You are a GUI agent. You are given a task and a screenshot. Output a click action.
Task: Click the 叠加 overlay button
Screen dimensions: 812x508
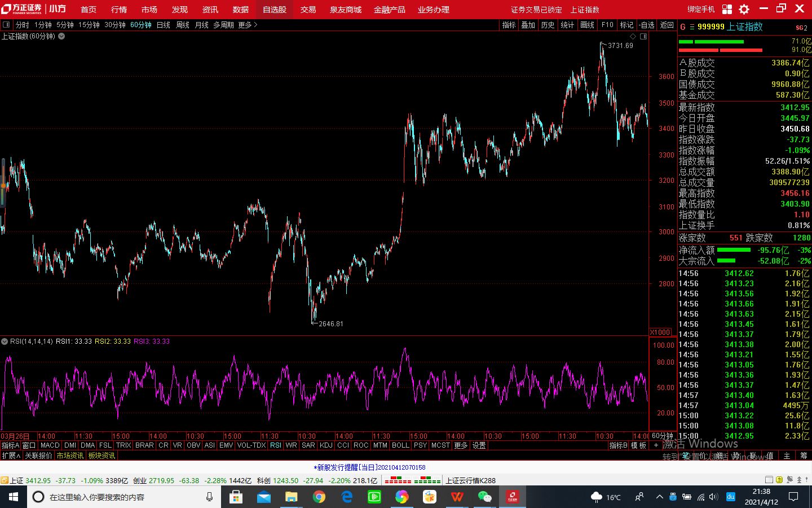click(x=528, y=25)
